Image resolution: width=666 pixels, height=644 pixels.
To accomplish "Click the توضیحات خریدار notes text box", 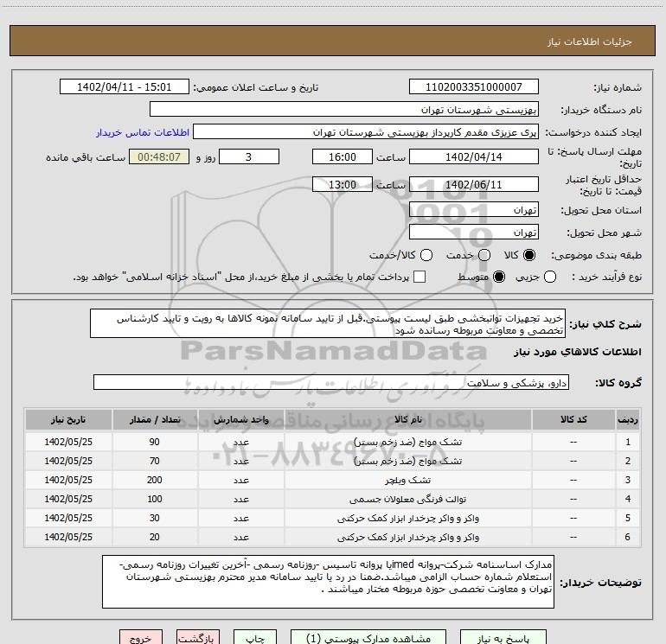I will (328, 582).
